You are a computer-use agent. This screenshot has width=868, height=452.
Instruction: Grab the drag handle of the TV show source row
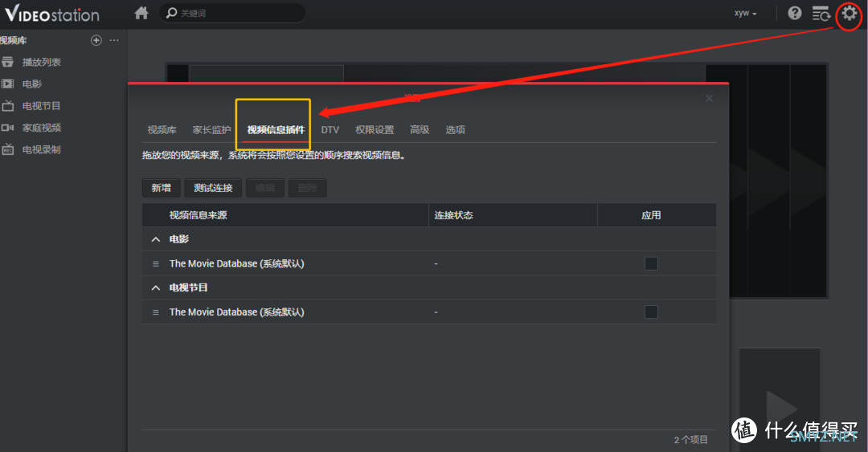[x=156, y=312]
